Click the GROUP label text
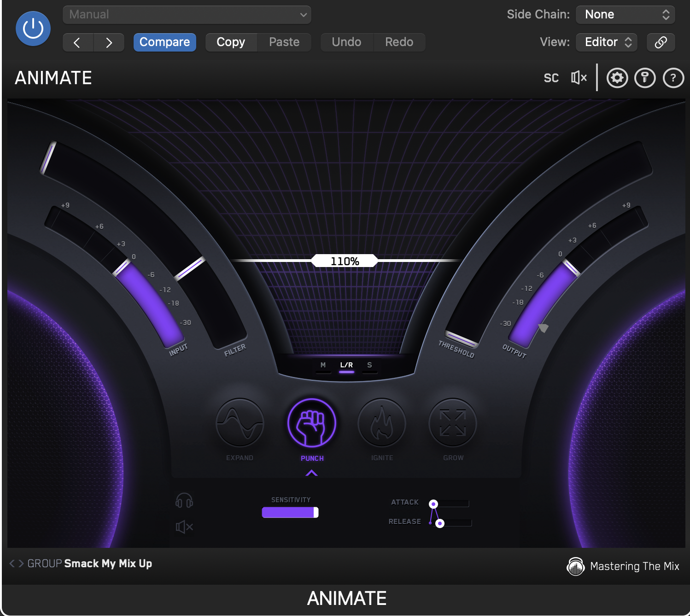This screenshot has height=616, width=690. (x=45, y=564)
